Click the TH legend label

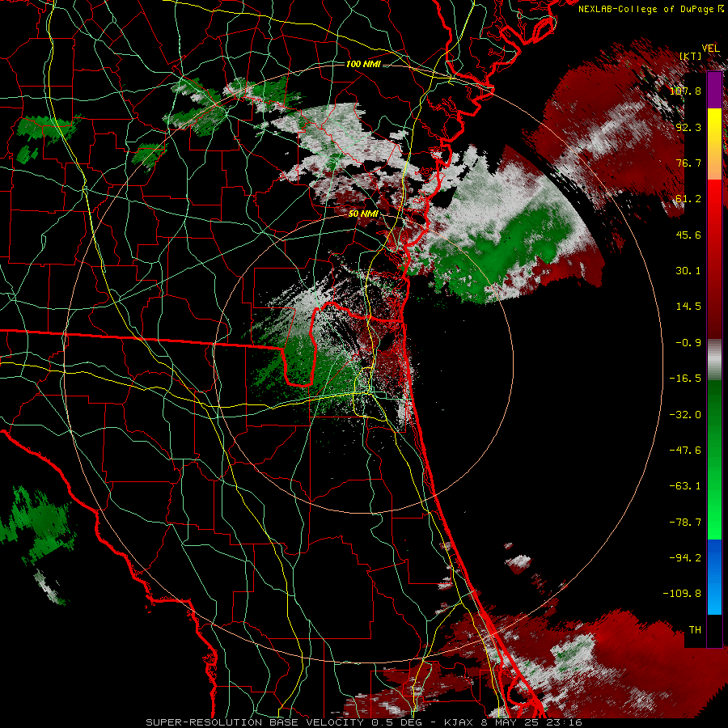pyautogui.click(x=695, y=630)
